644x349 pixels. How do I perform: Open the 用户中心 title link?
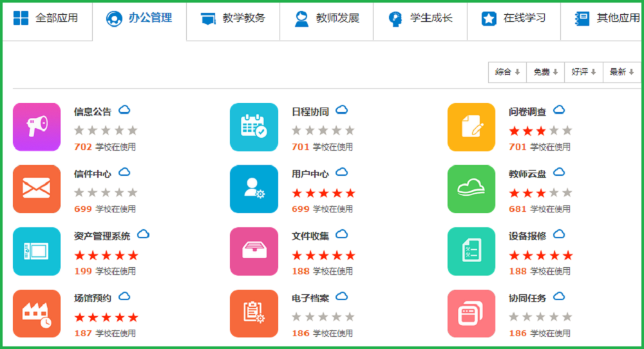coord(310,174)
